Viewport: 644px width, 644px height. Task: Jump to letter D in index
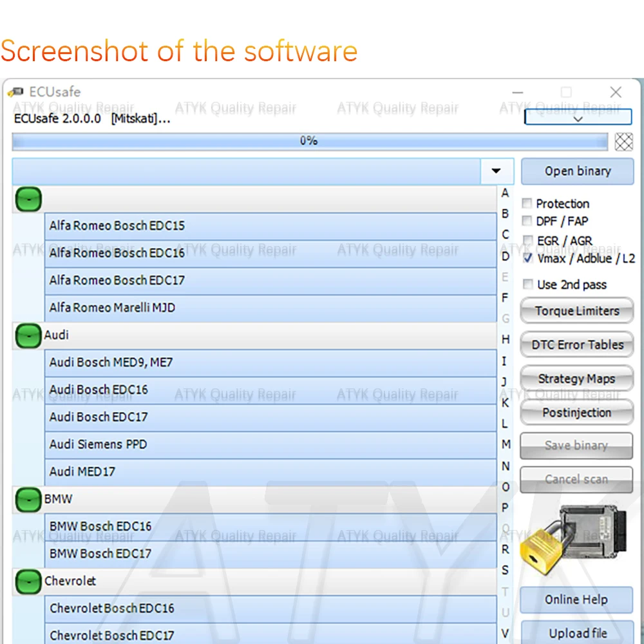506,256
